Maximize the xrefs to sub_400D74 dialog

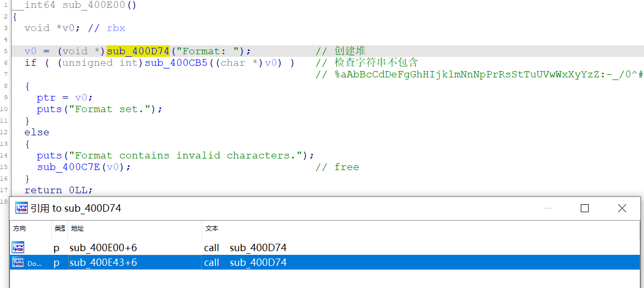(584, 208)
